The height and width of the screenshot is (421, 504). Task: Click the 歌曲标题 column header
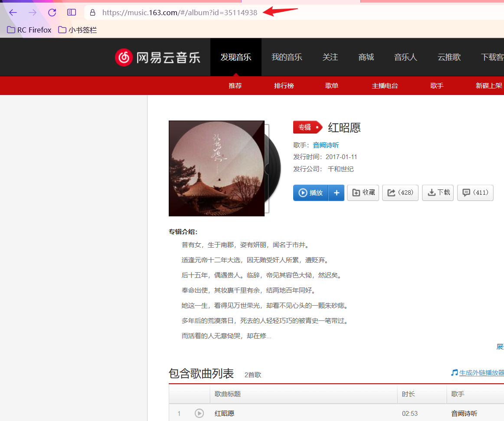pyautogui.click(x=304, y=394)
